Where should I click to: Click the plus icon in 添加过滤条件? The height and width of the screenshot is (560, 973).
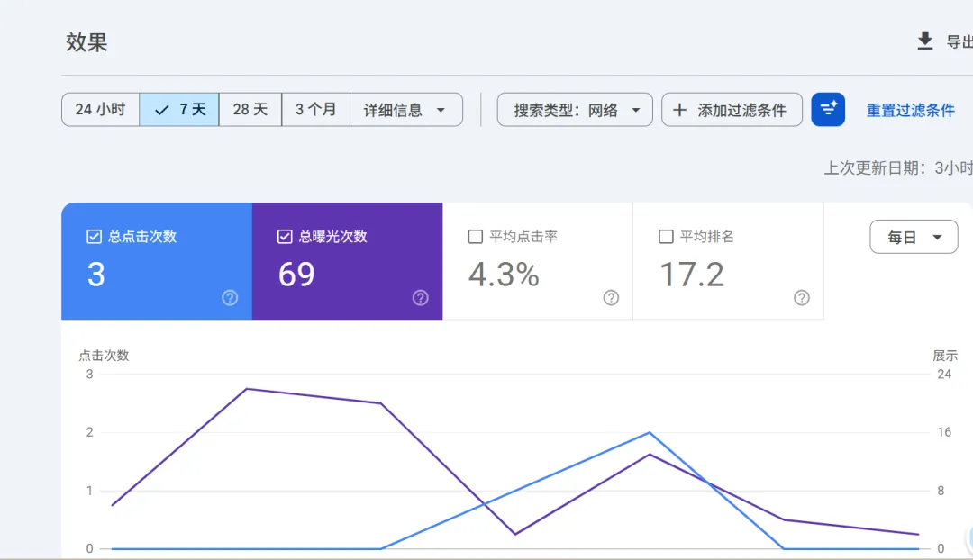coord(679,110)
